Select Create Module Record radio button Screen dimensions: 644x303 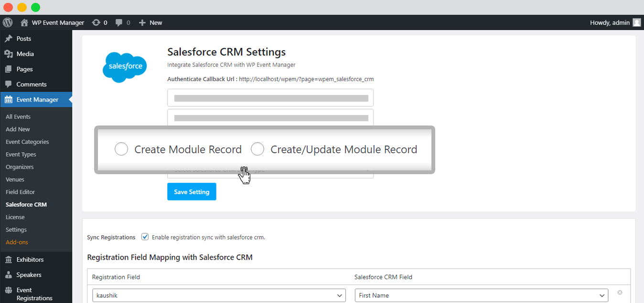(x=121, y=149)
